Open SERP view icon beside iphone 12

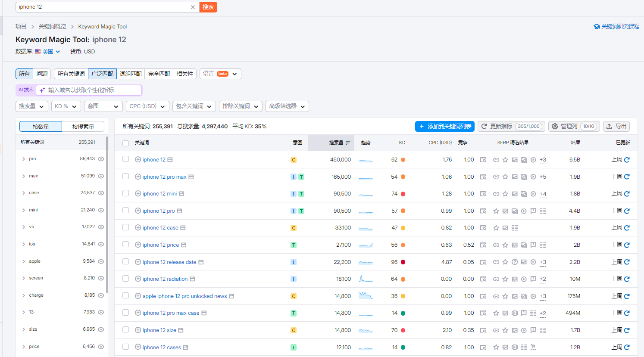(x=483, y=160)
